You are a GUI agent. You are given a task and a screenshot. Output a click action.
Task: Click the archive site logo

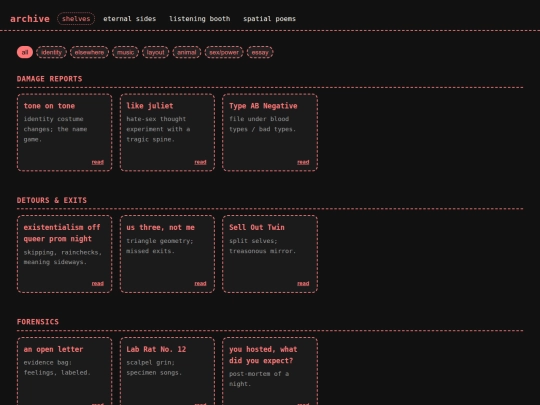coord(30,19)
